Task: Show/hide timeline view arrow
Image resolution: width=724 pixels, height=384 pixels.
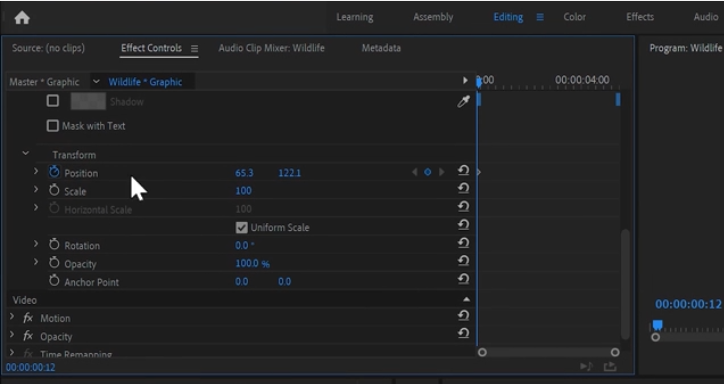Action: coord(465,80)
